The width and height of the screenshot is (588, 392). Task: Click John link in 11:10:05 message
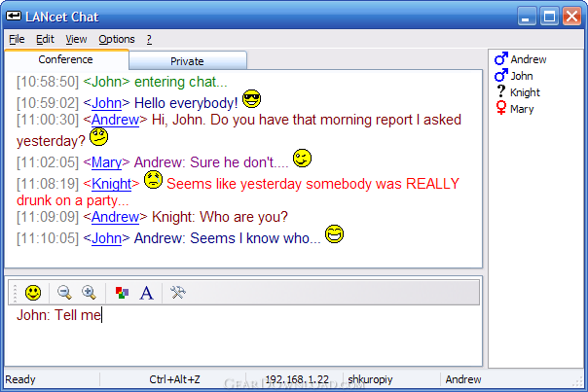pos(106,238)
